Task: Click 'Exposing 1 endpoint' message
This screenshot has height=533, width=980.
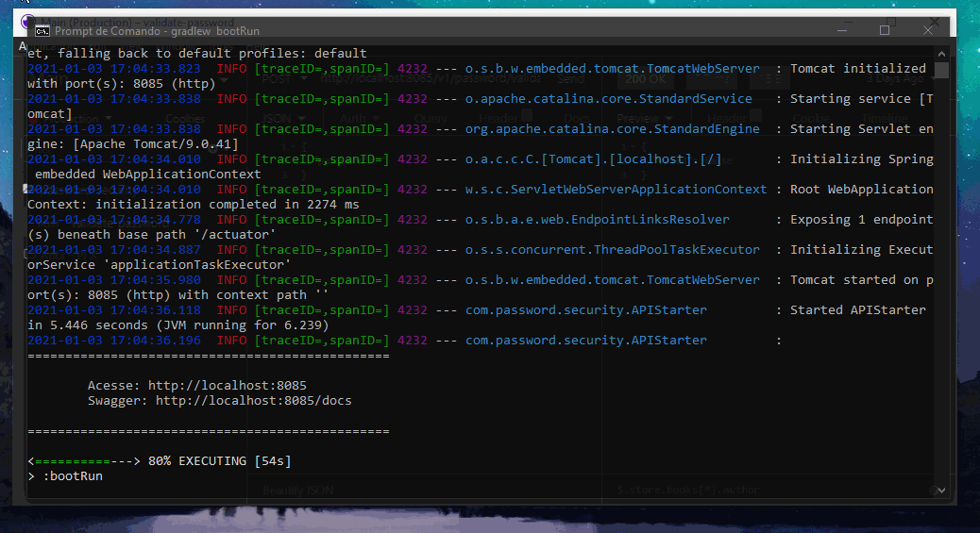Action: click(x=861, y=219)
